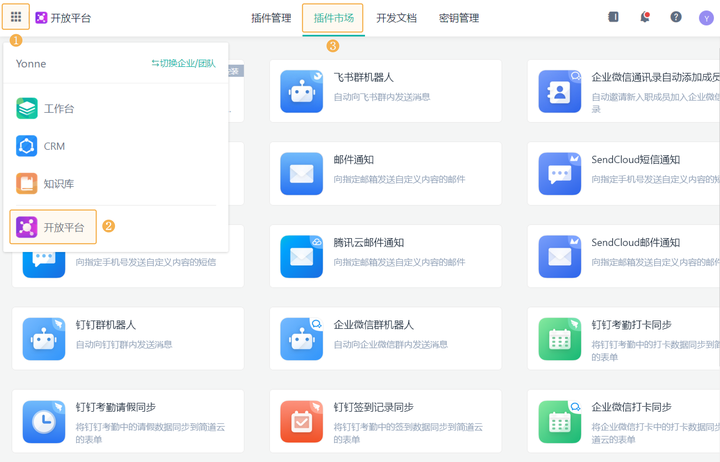Click the SendCloud邮件通知 envelope icon
Screen dimensions: 720x462
(560, 256)
